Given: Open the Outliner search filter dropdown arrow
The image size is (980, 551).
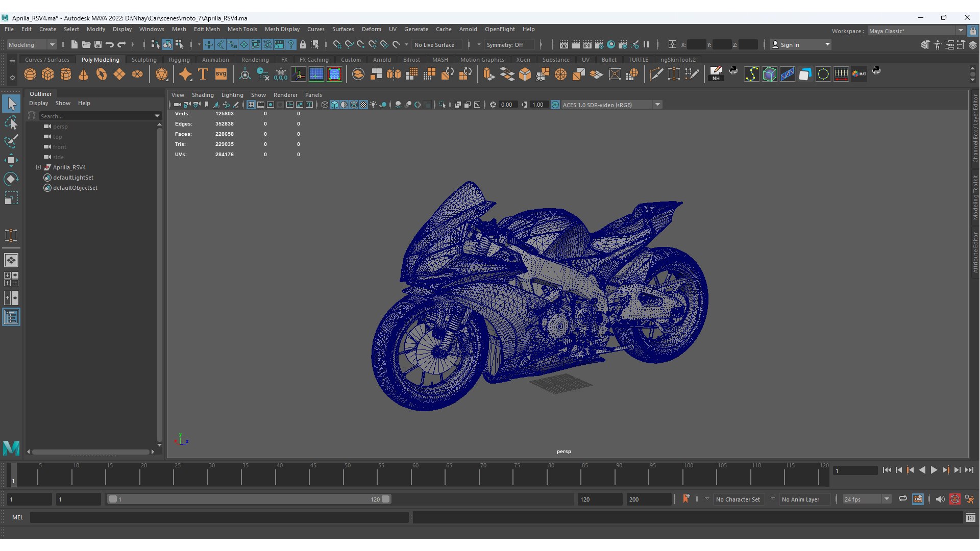Looking at the screenshot, I should (x=157, y=116).
